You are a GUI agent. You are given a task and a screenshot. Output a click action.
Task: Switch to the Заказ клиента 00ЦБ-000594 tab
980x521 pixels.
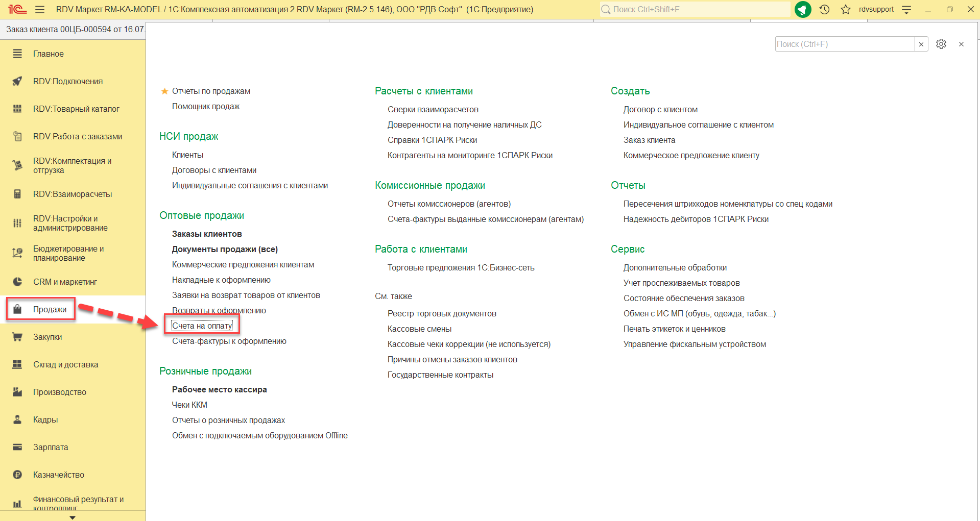76,29
